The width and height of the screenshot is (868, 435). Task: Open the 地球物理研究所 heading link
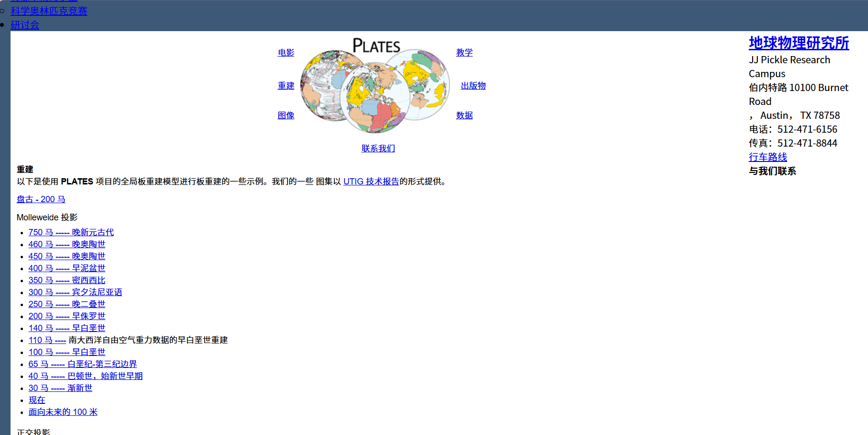pyautogui.click(x=799, y=43)
